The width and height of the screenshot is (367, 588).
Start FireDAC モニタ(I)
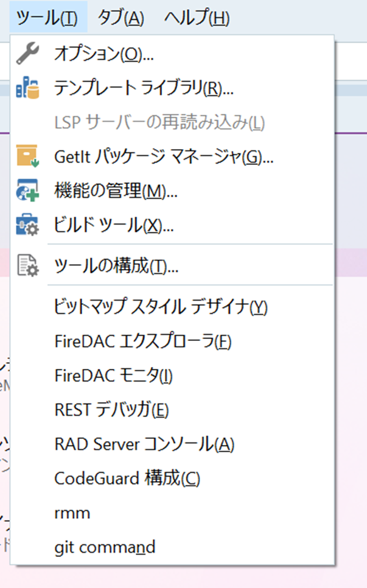pos(114,376)
